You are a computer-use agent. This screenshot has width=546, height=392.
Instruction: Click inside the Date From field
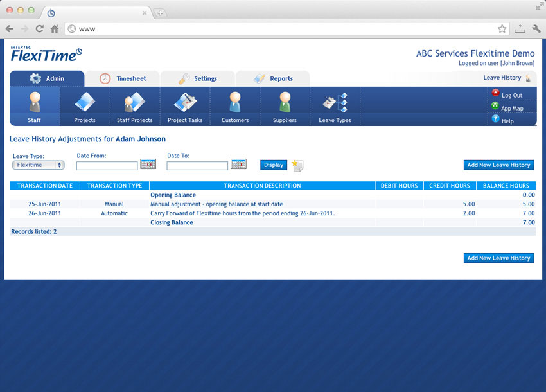[x=106, y=165]
